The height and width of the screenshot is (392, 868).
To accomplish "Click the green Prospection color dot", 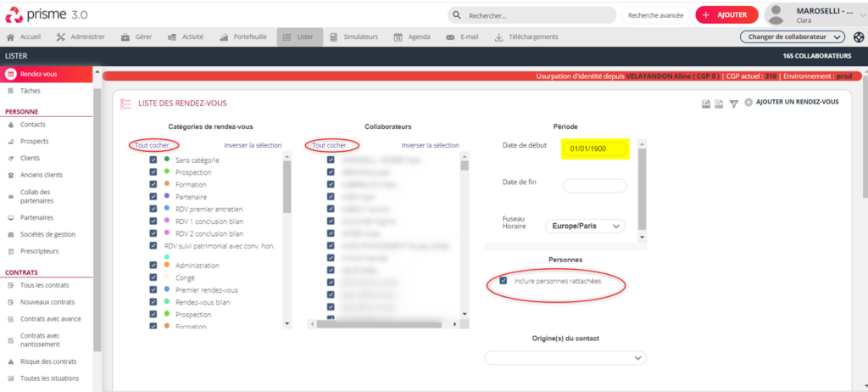I will click(168, 172).
